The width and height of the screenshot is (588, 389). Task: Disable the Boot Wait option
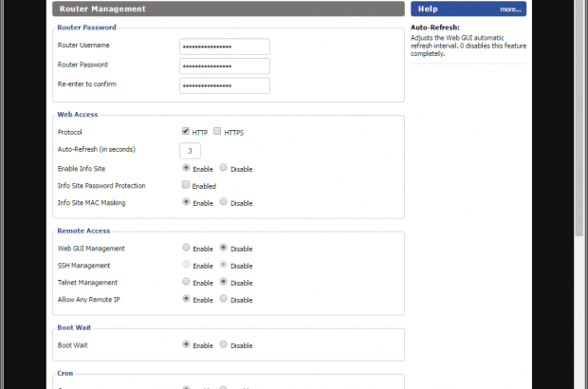click(224, 344)
